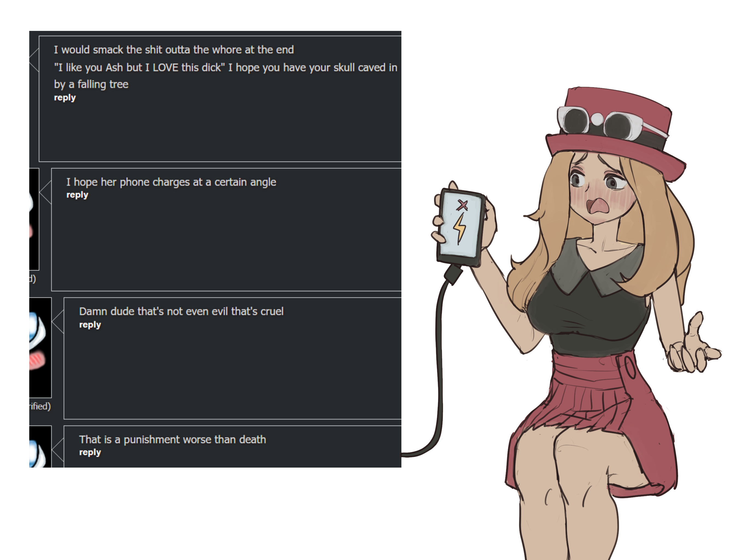This screenshot has width=747, height=560.
Task: Open the avatar beside the 'Damn dude' comment
Action: tap(40, 348)
